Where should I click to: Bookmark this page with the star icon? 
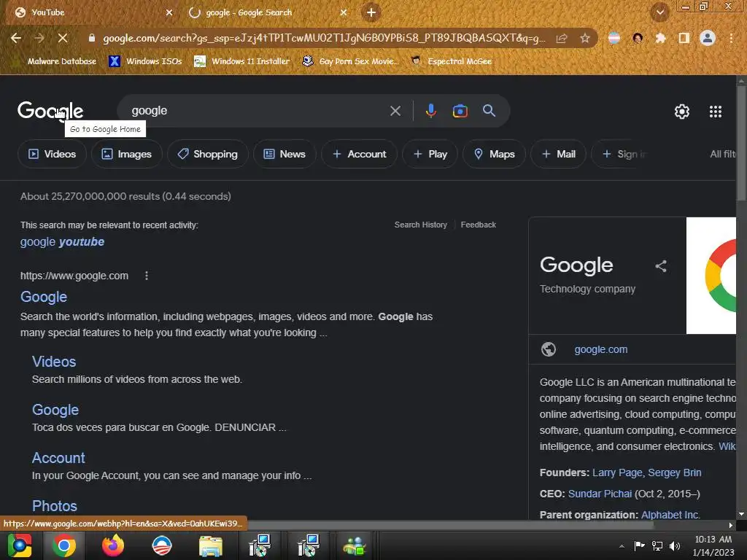coord(585,38)
